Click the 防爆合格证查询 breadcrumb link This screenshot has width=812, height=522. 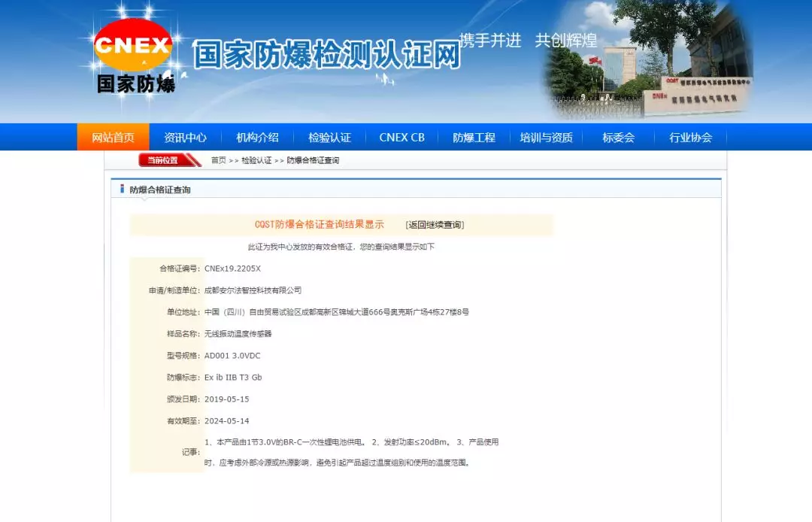(313, 160)
